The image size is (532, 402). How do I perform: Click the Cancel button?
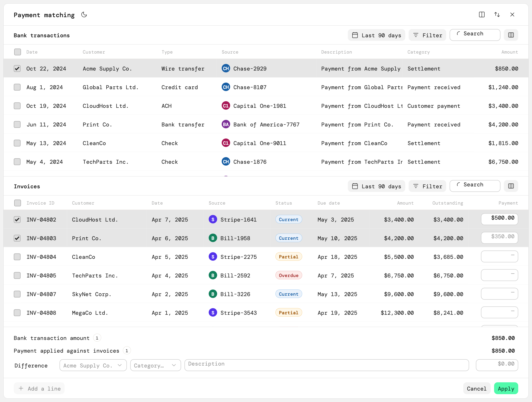point(477,388)
